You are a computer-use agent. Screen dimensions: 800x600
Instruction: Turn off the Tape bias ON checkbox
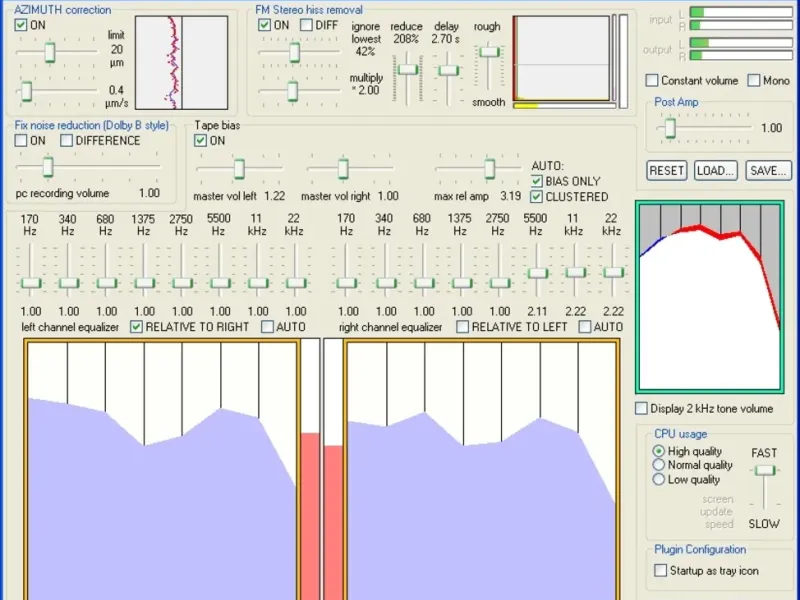coord(201,141)
